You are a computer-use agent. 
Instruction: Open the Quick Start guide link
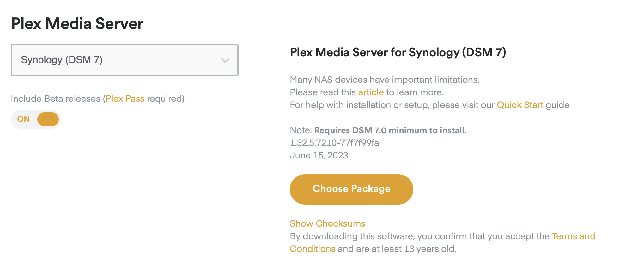[520, 105]
